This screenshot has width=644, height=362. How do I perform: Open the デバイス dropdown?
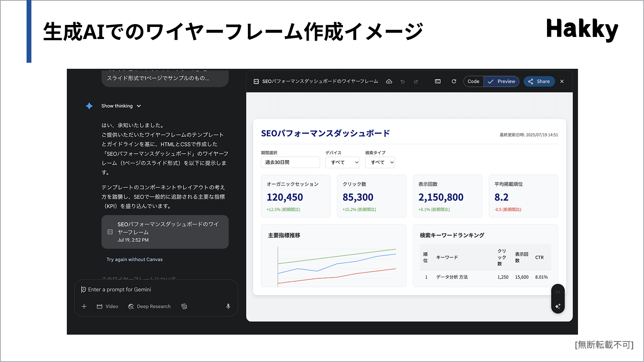point(343,162)
